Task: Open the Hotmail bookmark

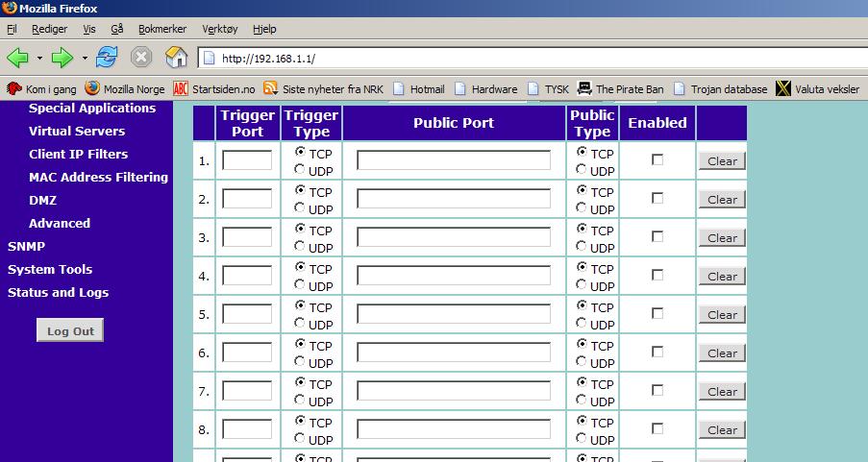Action: point(418,88)
